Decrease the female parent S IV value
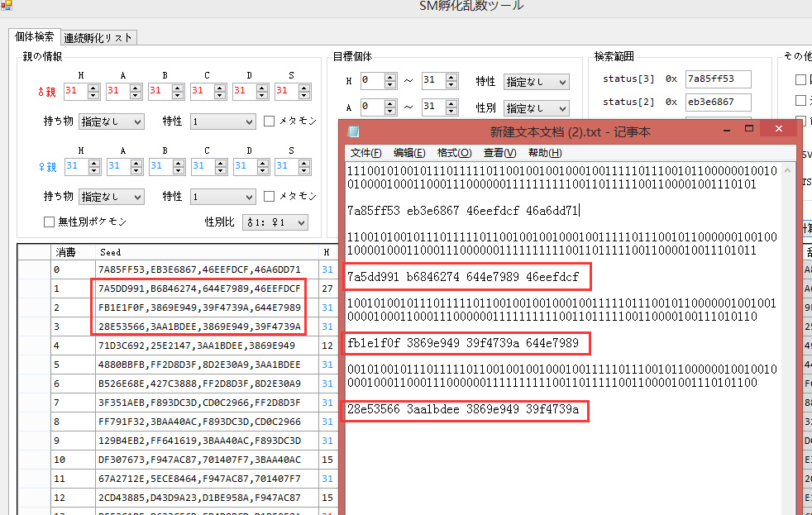The width and height of the screenshot is (812, 515). coord(304,169)
